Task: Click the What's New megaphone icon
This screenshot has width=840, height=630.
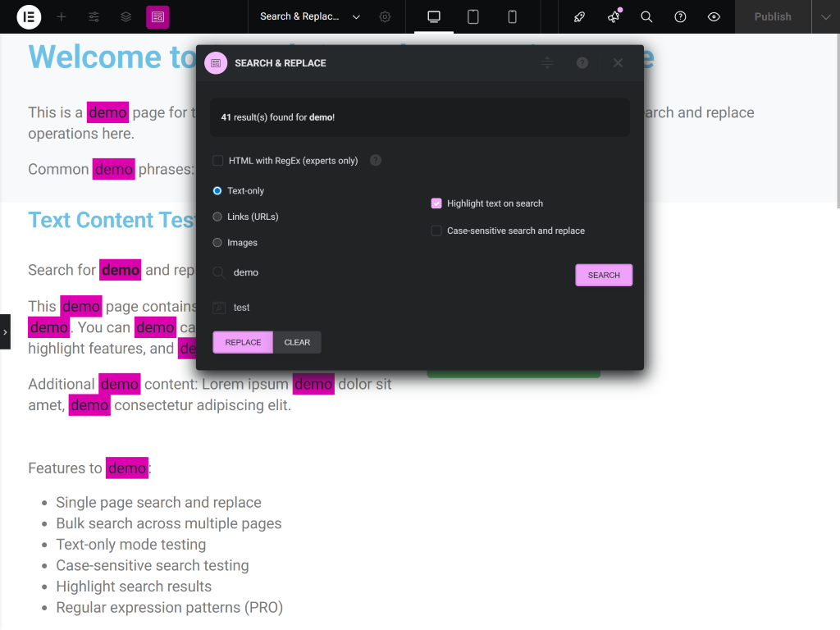Action: coord(613,16)
